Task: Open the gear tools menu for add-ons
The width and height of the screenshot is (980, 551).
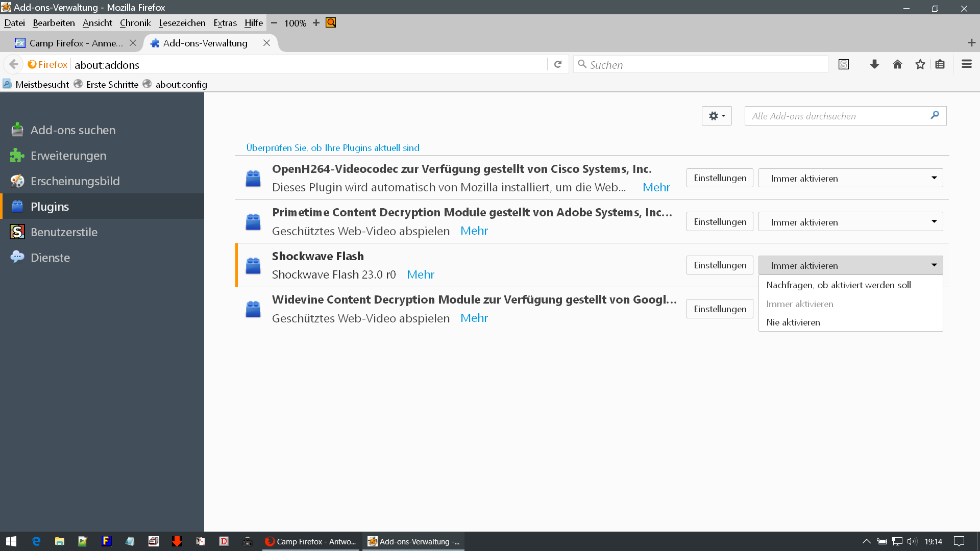Action: [x=717, y=116]
